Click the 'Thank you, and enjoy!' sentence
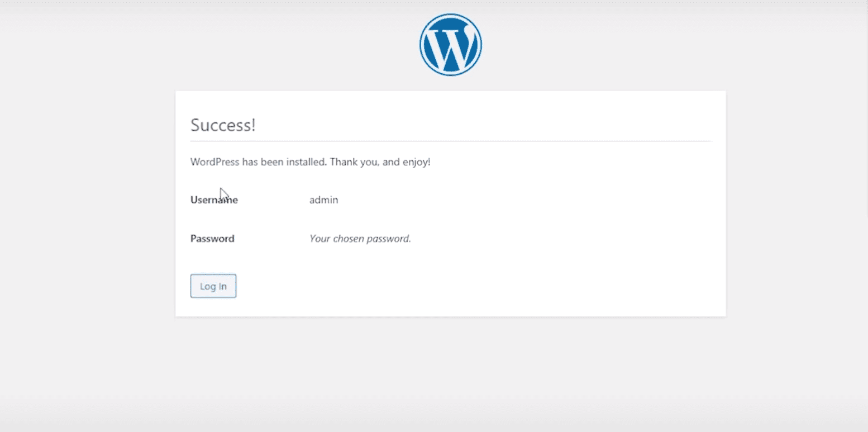Image resolution: width=868 pixels, height=432 pixels. tap(380, 162)
